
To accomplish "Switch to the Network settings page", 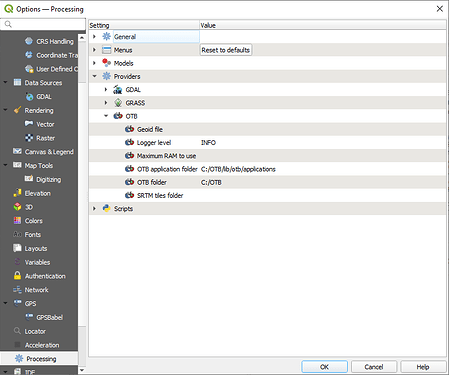I will pyautogui.click(x=36, y=290).
